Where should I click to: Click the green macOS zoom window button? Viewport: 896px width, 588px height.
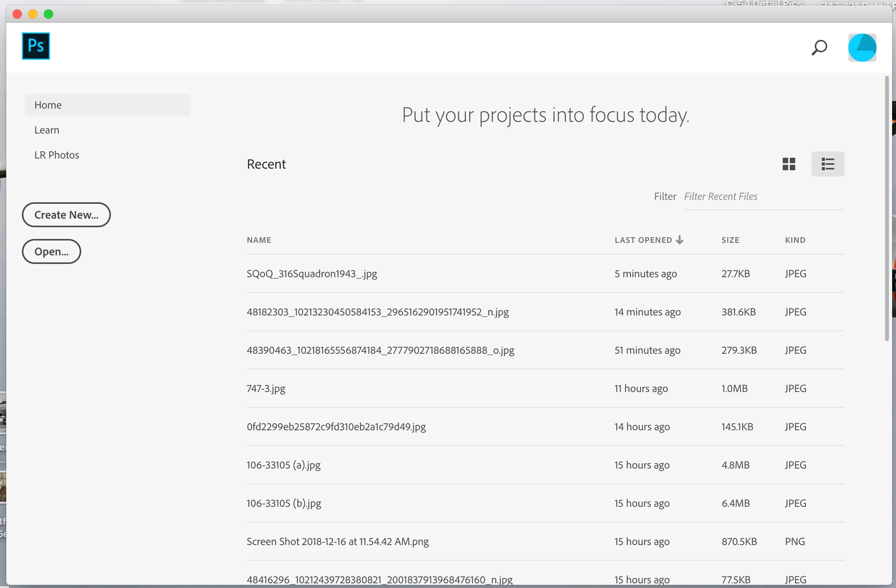click(x=48, y=14)
